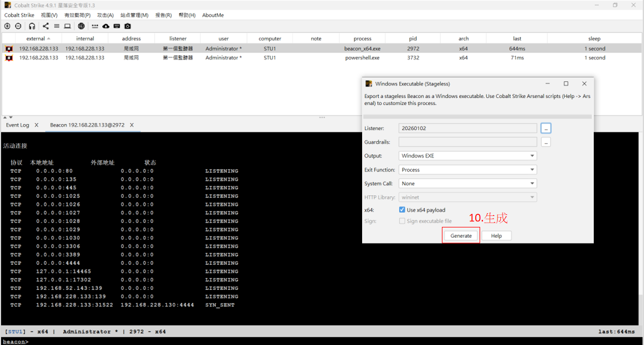
Task: View downloaded files cloud icon
Action: click(106, 26)
